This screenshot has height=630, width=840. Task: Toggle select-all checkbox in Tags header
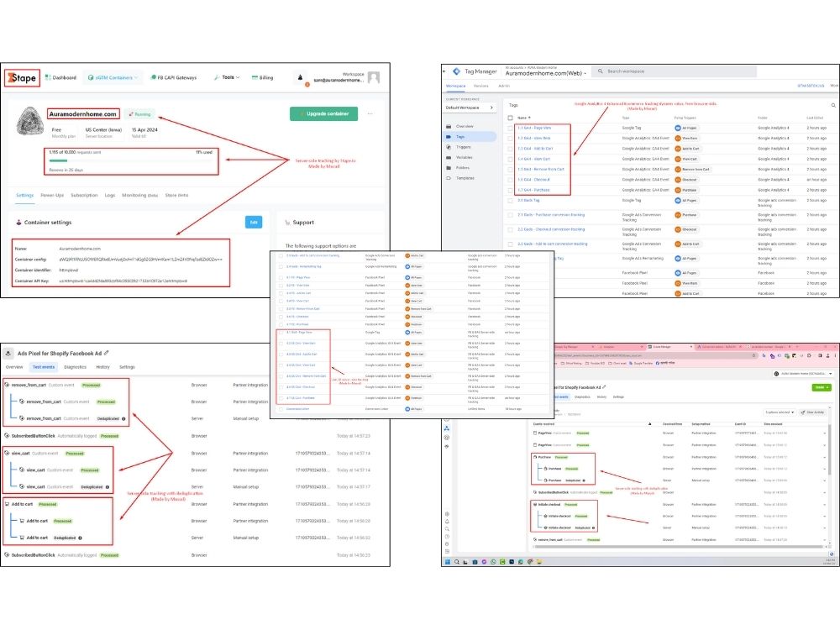point(510,118)
